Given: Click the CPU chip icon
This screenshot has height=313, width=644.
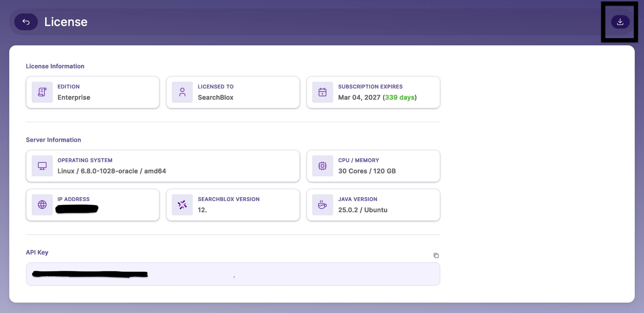Looking at the screenshot, I should point(322,166).
